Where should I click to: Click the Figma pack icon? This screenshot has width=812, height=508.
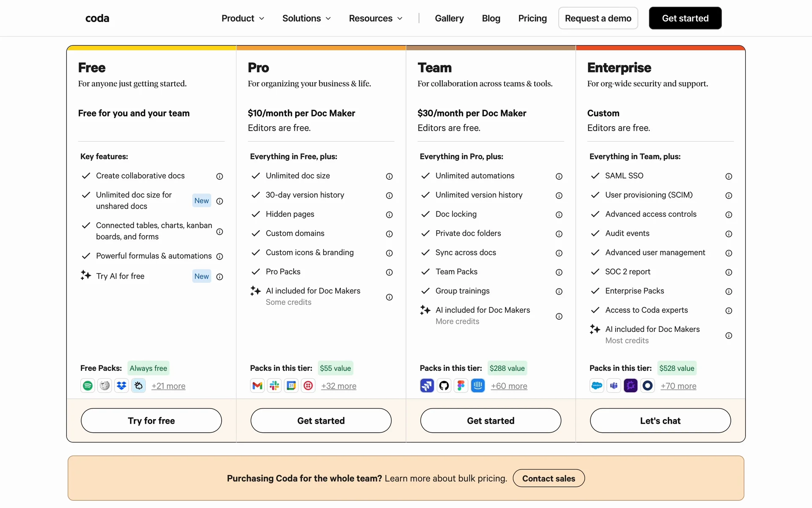[461, 386]
